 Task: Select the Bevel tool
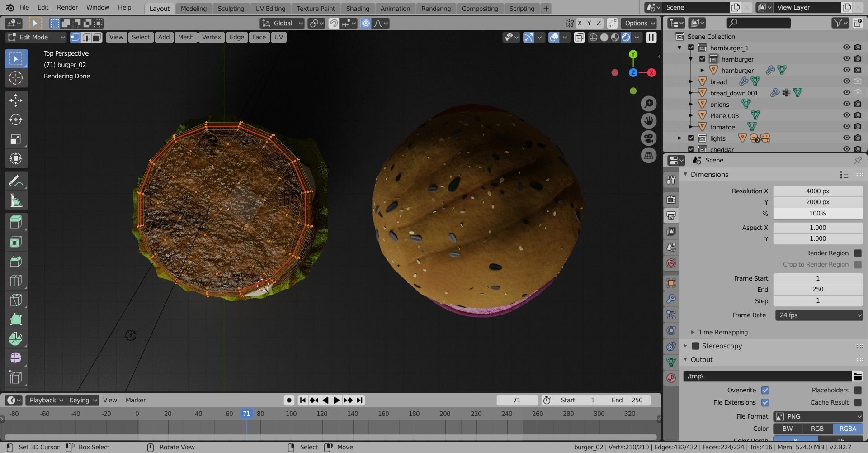click(16, 261)
